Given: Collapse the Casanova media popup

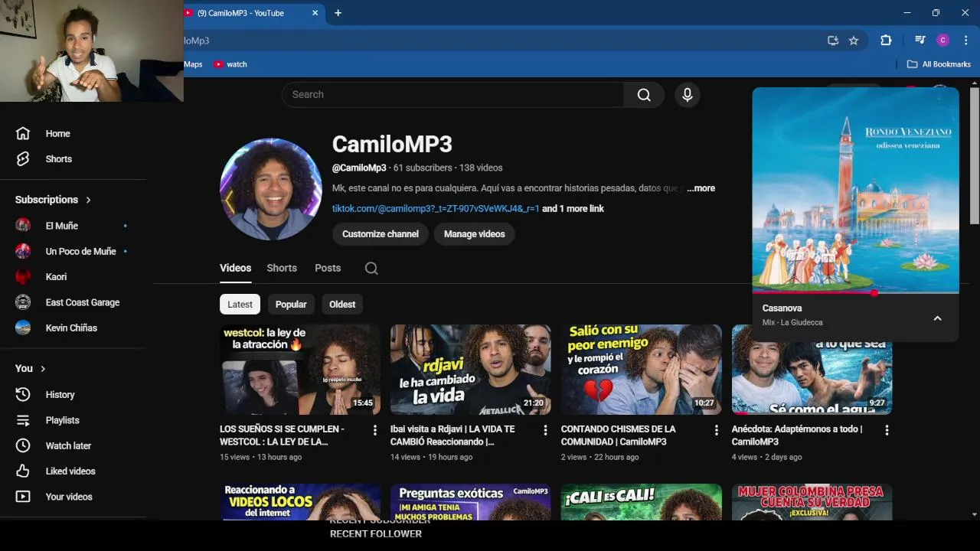Looking at the screenshot, I should point(937,318).
